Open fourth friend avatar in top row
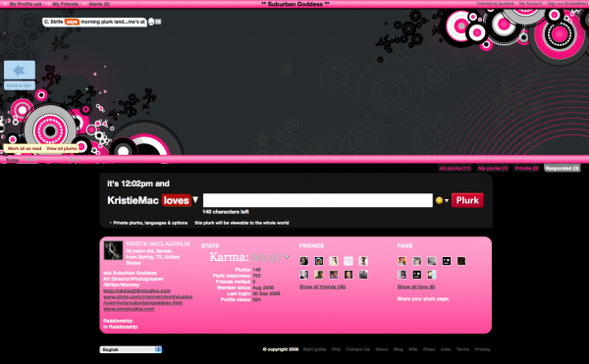Screen dimensions: 589x364 348,261
